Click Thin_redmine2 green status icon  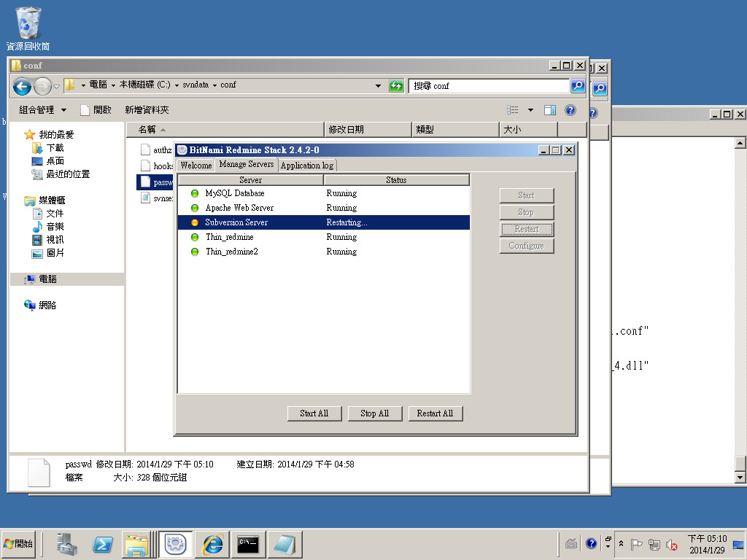coord(194,252)
